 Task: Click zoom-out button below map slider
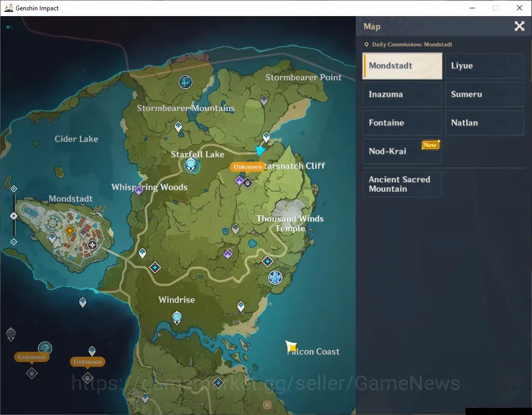13,242
